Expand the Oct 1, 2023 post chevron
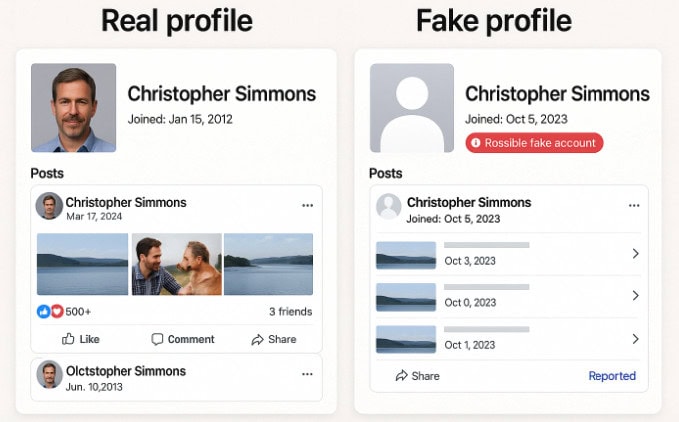 tap(635, 339)
